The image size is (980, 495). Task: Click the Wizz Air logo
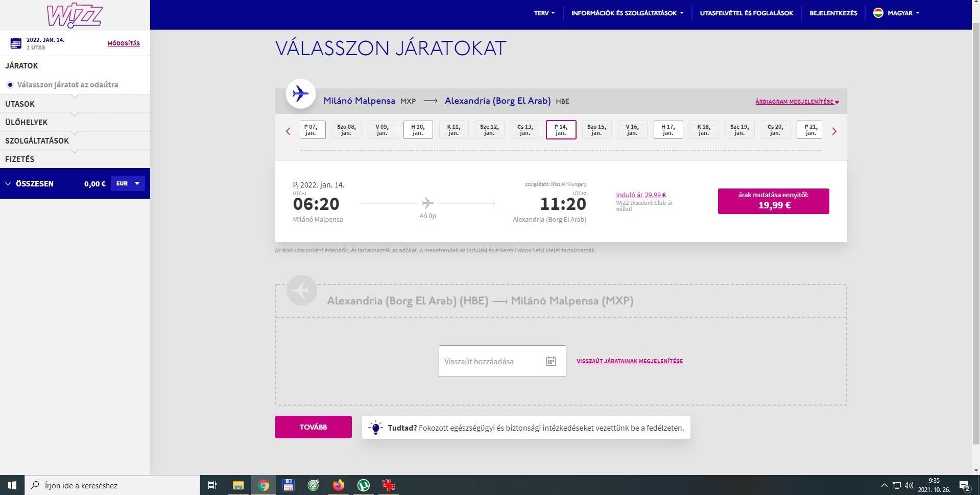(x=75, y=15)
